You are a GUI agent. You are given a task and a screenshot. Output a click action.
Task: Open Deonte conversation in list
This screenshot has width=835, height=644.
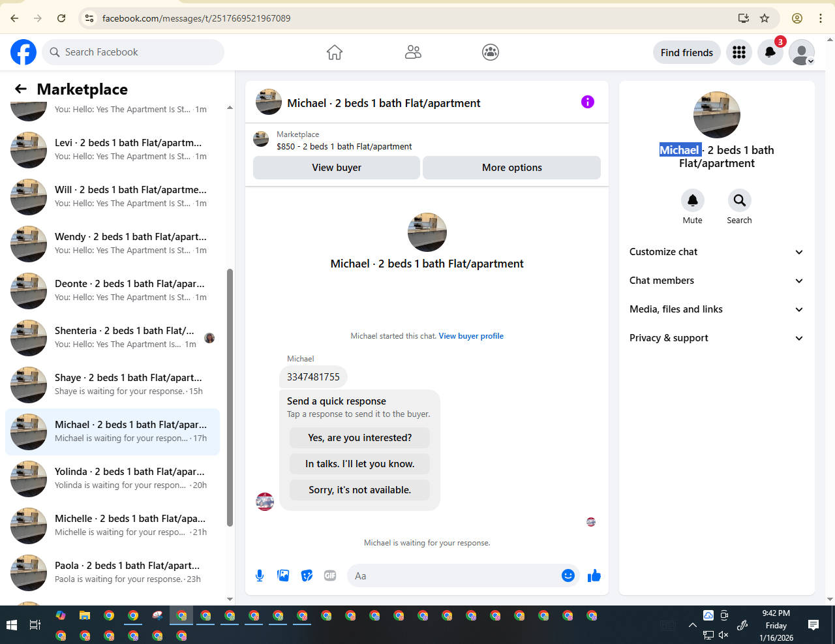(x=112, y=290)
